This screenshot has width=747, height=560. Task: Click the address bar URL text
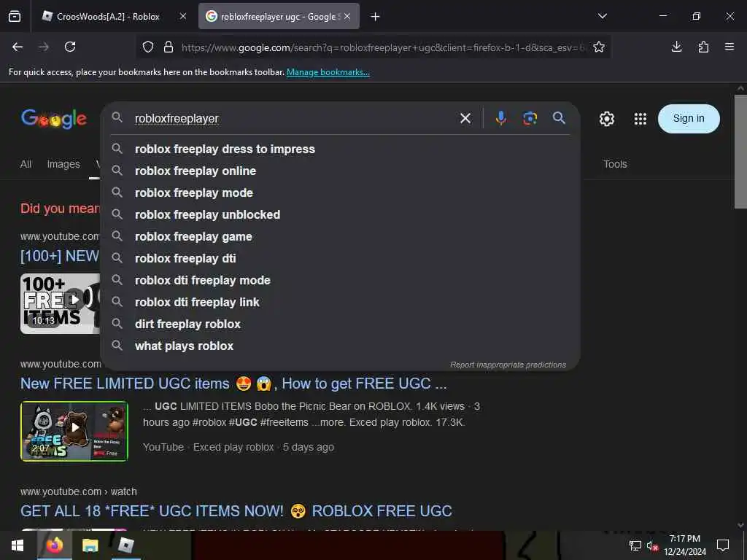click(x=383, y=47)
